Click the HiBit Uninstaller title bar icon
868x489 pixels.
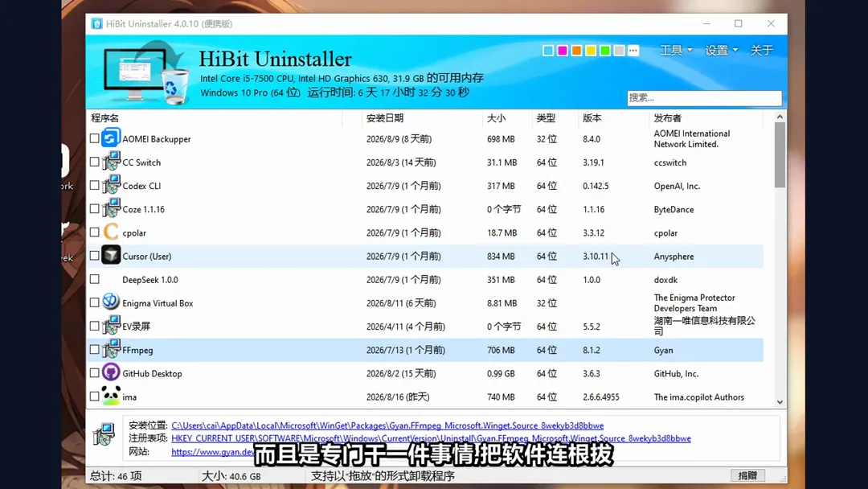[97, 24]
